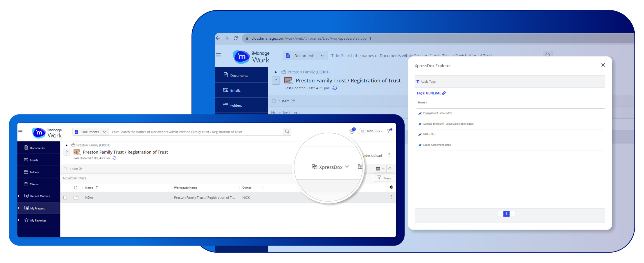
Task: Click the up-arrow parent folder button in front window
Action: coord(67,152)
